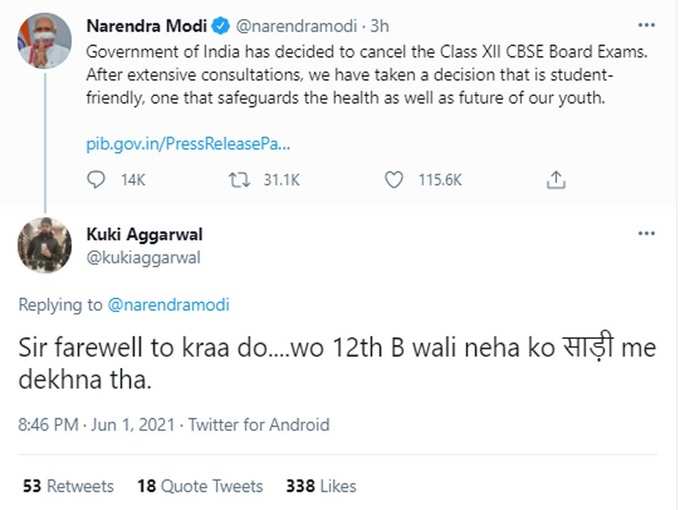Open more options on Modi's tweet
The width and height of the screenshot is (680, 510).
pos(646,23)
